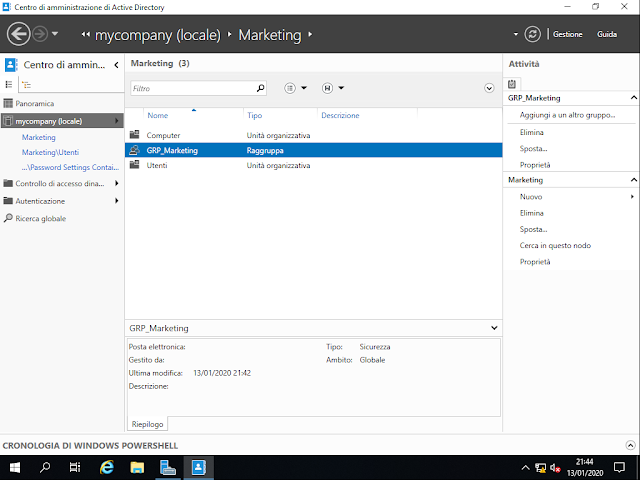This screenshot has height=480, width=640.
Task: Launch Internet Explorer from taskbar
Action: coord(107,467)
